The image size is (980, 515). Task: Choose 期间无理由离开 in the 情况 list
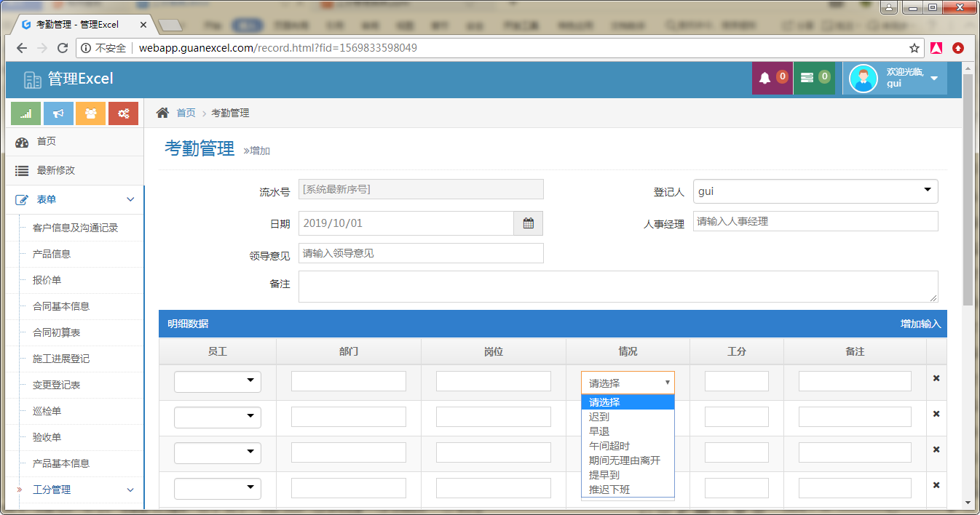(628, 460)
